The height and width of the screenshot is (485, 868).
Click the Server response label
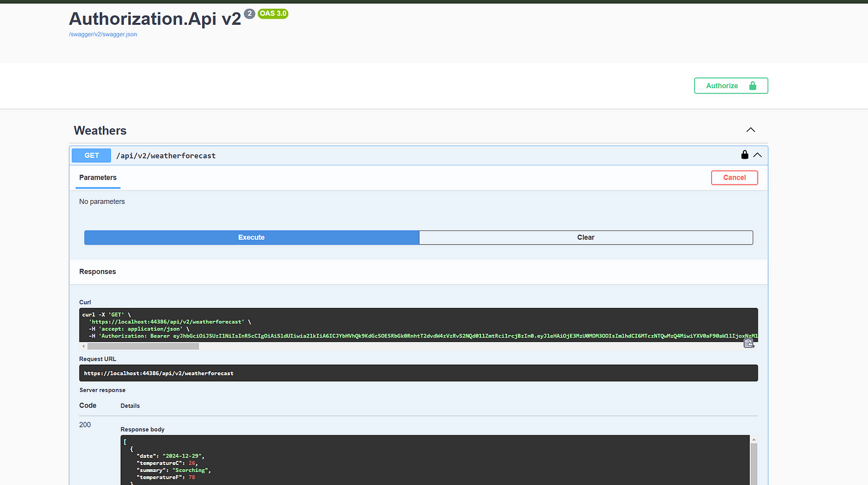[x=102, y=390]
